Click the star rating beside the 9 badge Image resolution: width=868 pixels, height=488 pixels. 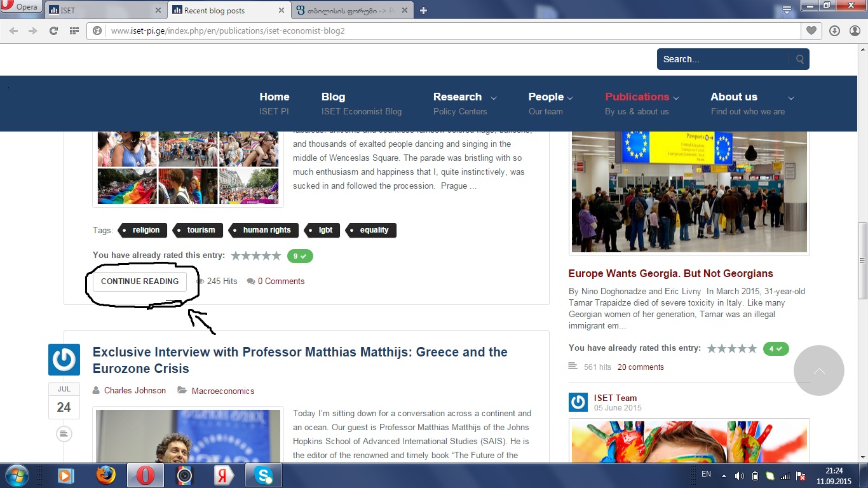pos(256,255)
